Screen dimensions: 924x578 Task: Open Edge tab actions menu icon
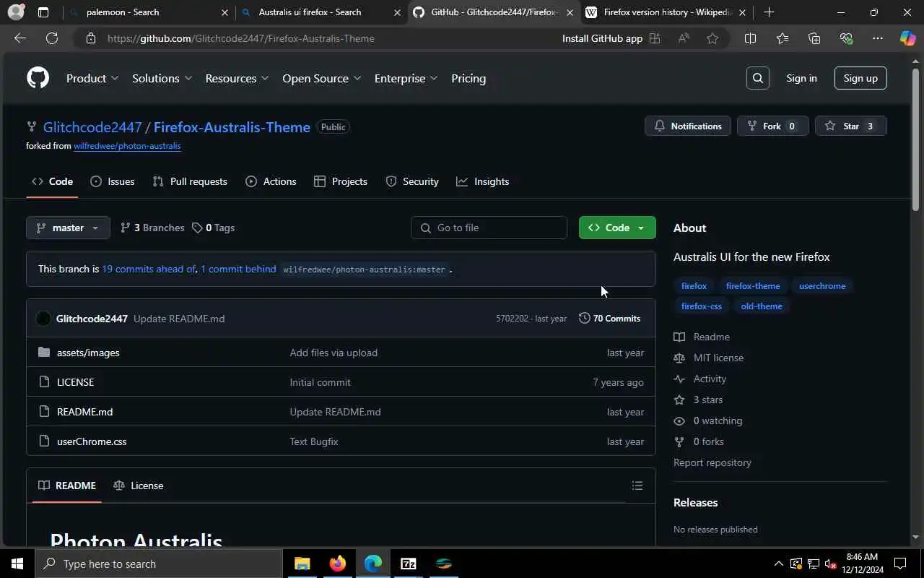pyautogui.click(x=43, y=12)
